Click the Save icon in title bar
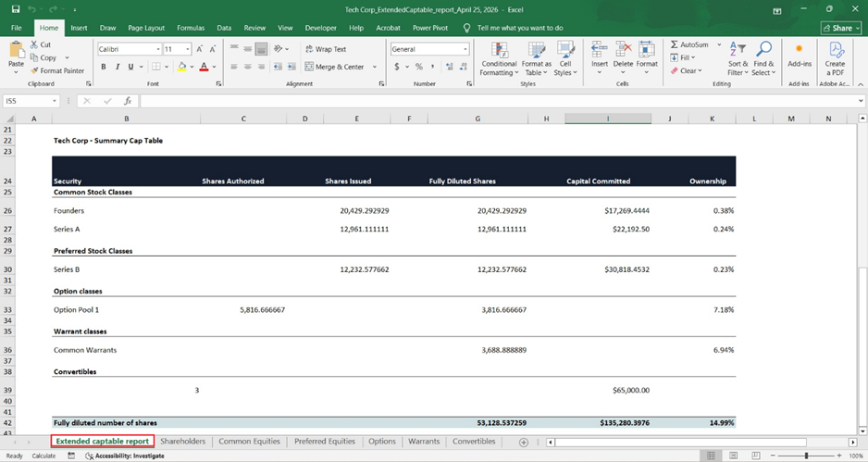This screenshot has width=868, height=462. tap(16, 9)
